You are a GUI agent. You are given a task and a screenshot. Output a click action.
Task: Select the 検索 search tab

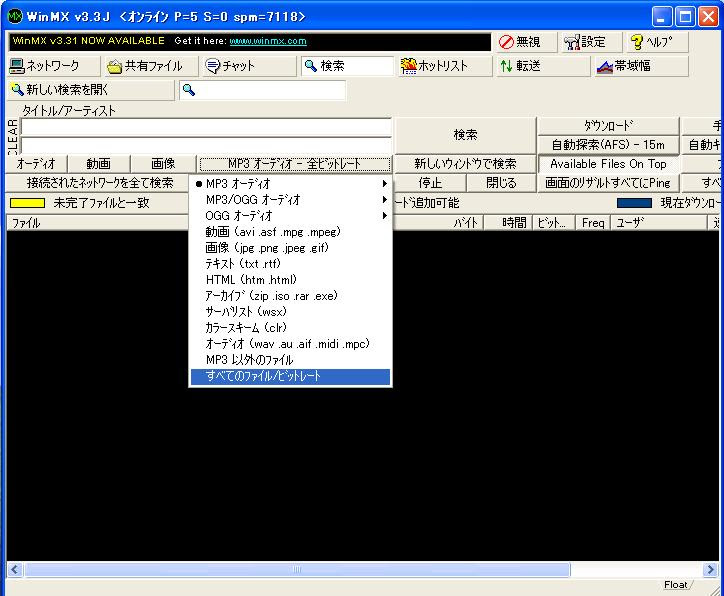pos(347,66)
